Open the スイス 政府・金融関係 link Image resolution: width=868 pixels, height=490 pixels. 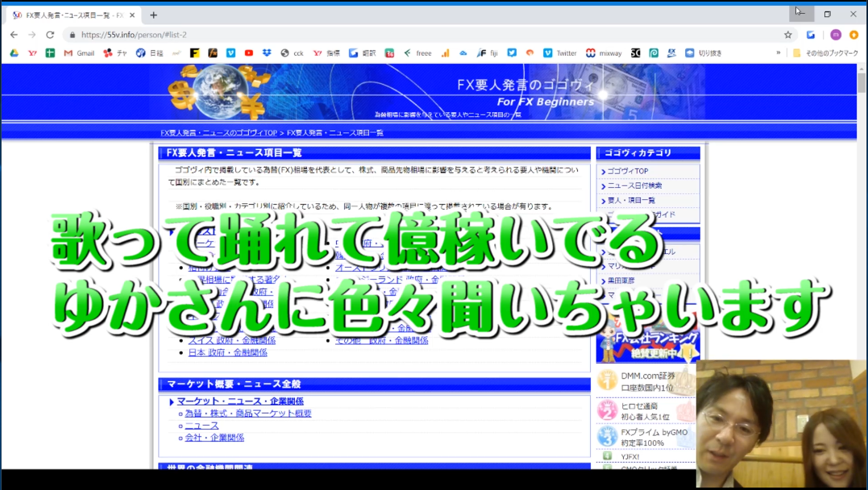(231, 341)
